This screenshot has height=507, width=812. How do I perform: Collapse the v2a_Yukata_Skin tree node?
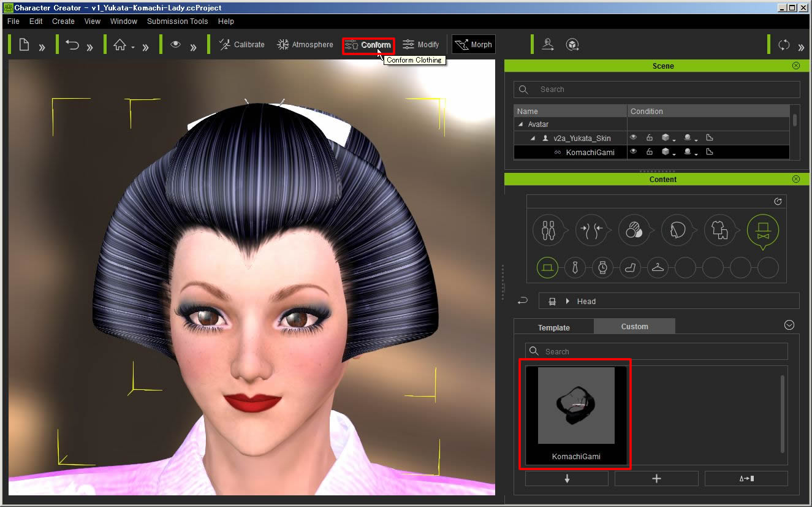pos(533,139)
